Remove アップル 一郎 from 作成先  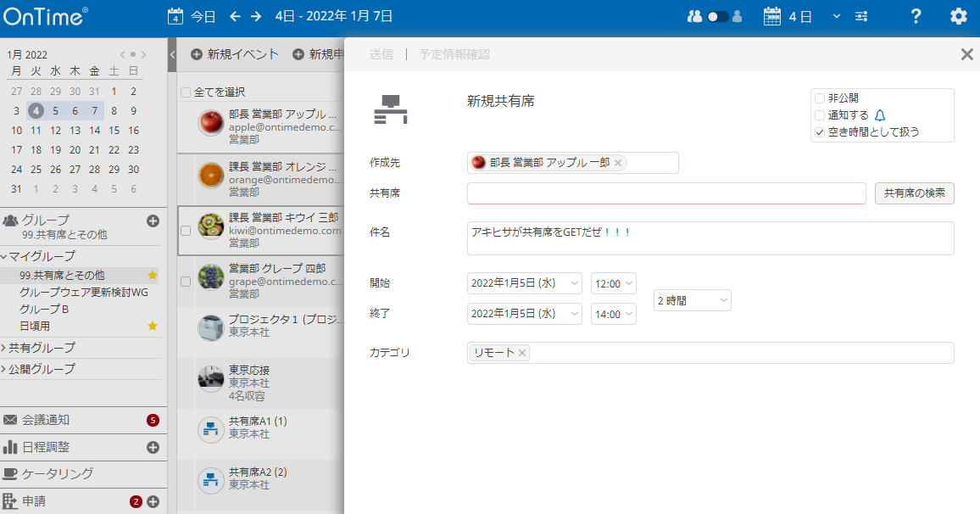[617, 163]
